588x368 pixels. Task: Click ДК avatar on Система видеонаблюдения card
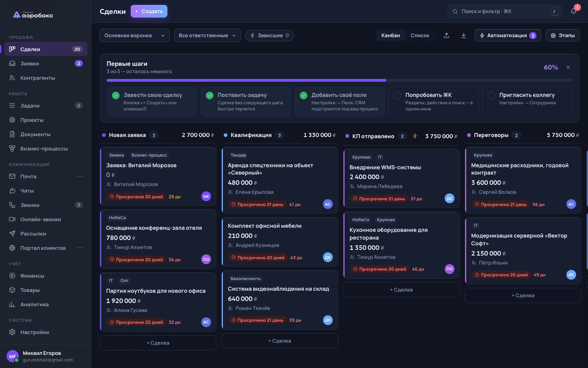point(328,320)
